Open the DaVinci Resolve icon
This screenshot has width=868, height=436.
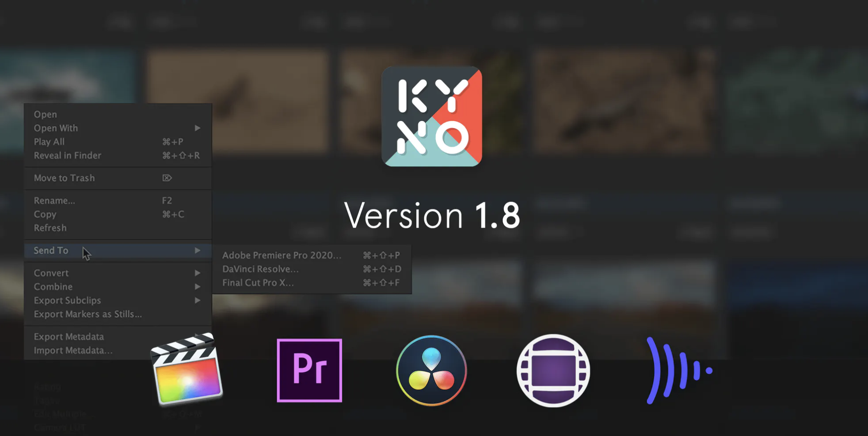pos(430,371)
